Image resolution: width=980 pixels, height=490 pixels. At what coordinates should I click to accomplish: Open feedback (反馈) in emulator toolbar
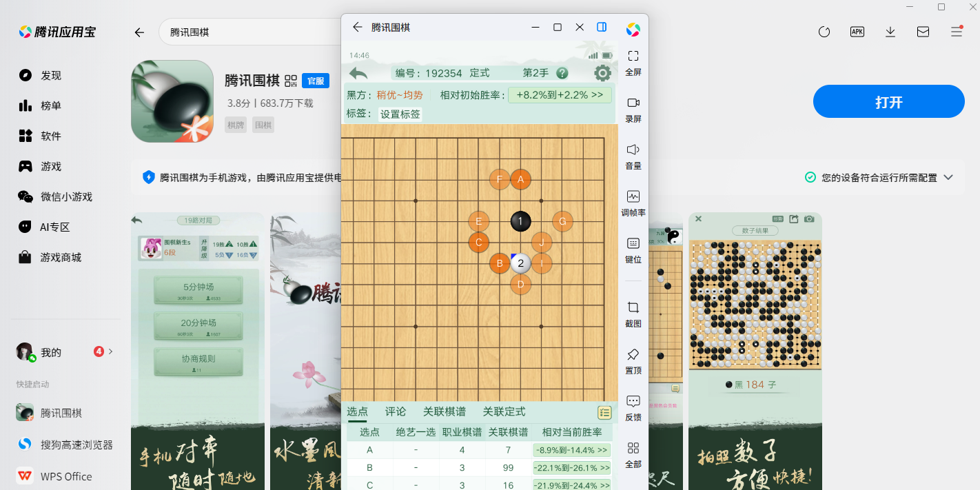[633, 408]
